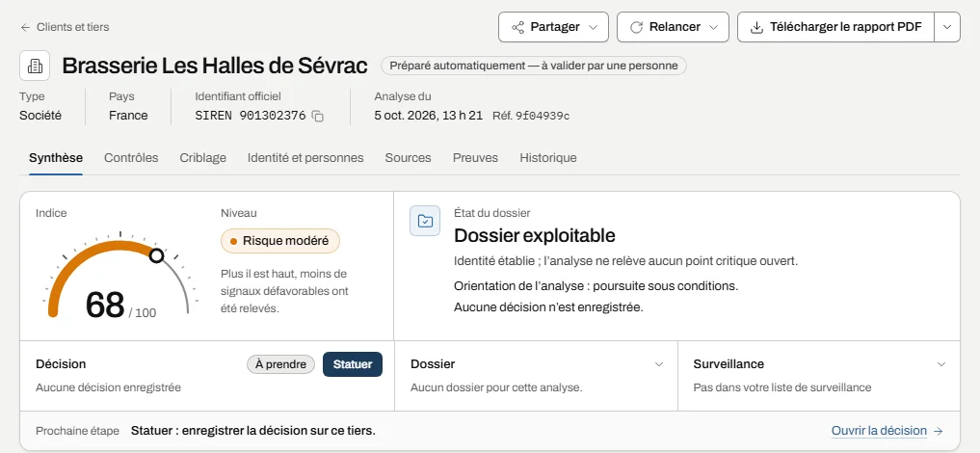Click the company building icon
980x453 pixels.
35,66
